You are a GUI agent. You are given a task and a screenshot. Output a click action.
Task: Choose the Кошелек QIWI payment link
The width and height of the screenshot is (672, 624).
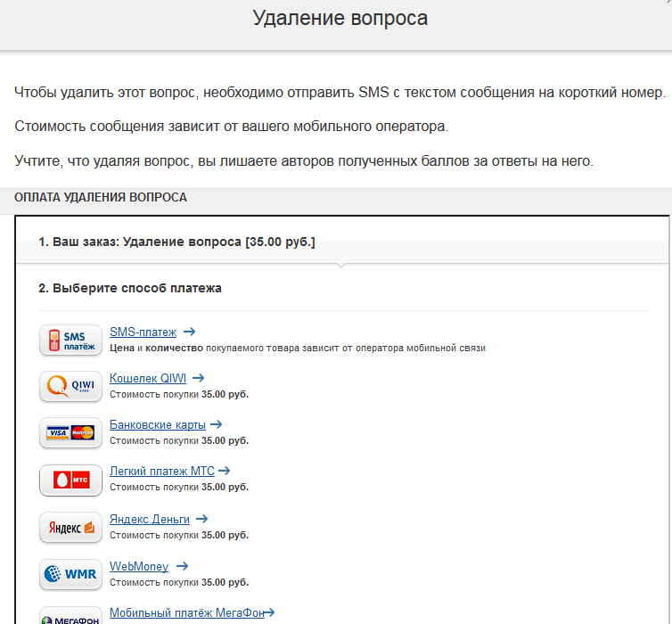tap(147, 378)
